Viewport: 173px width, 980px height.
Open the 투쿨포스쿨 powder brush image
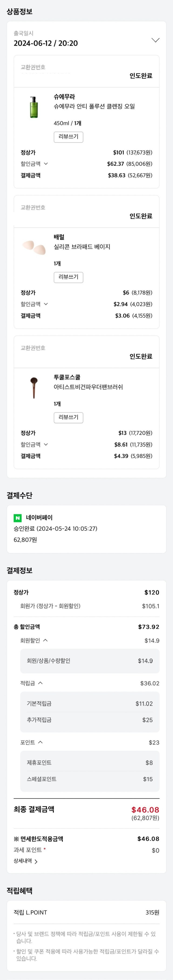tap(34, 387)
